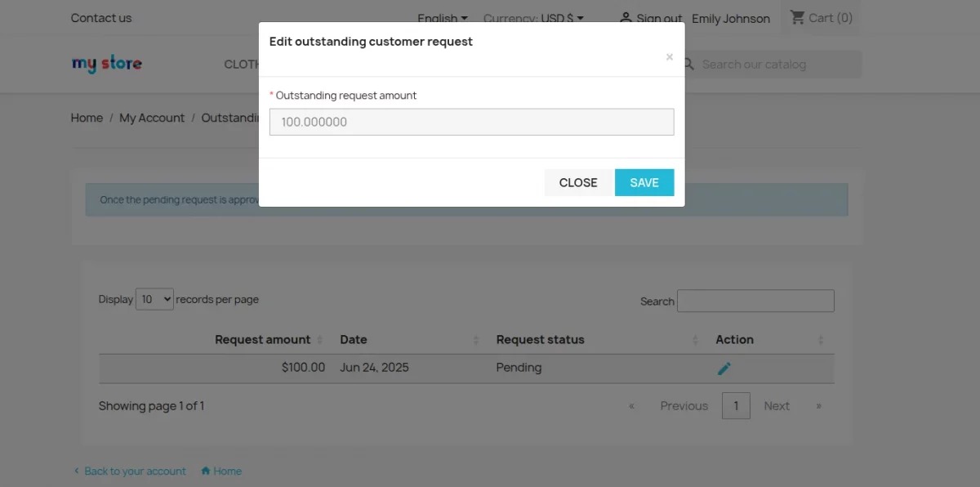Click the double-left chevron pagination icon
Viewport: 980px width, 487px height.
coord(631,405)
